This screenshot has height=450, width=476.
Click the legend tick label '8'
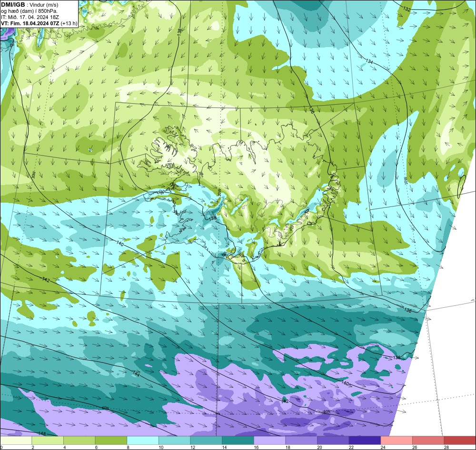click(128, 447)
